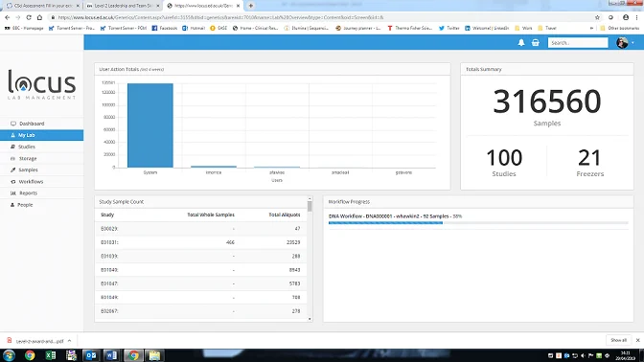Screen dimensions: 644x362
Task: Click the Total Aliquots column header
Action: point(285,215)
